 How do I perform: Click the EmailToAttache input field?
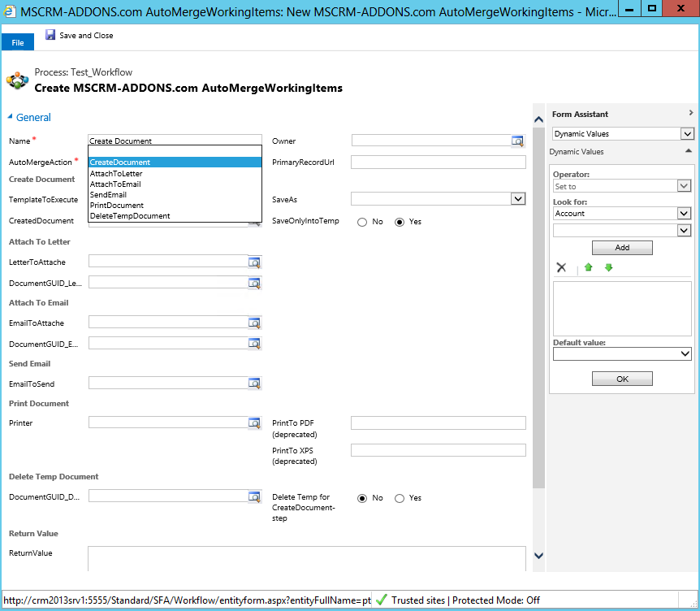click(168, 322)
